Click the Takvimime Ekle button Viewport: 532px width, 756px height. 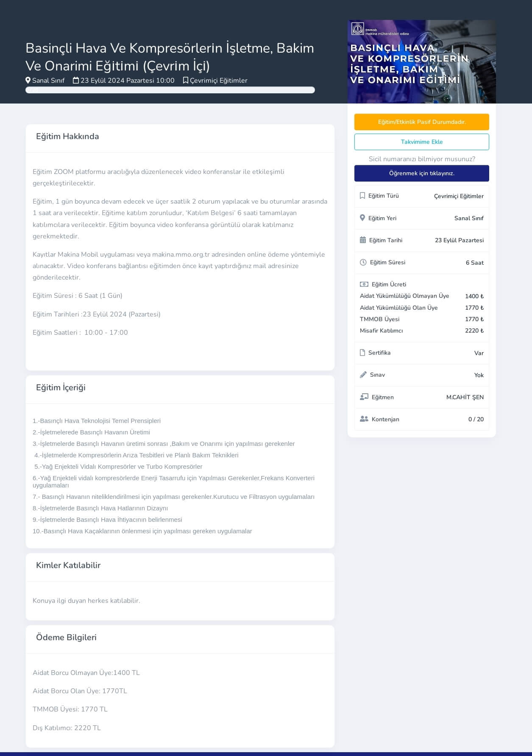click(x=421, y=142)
